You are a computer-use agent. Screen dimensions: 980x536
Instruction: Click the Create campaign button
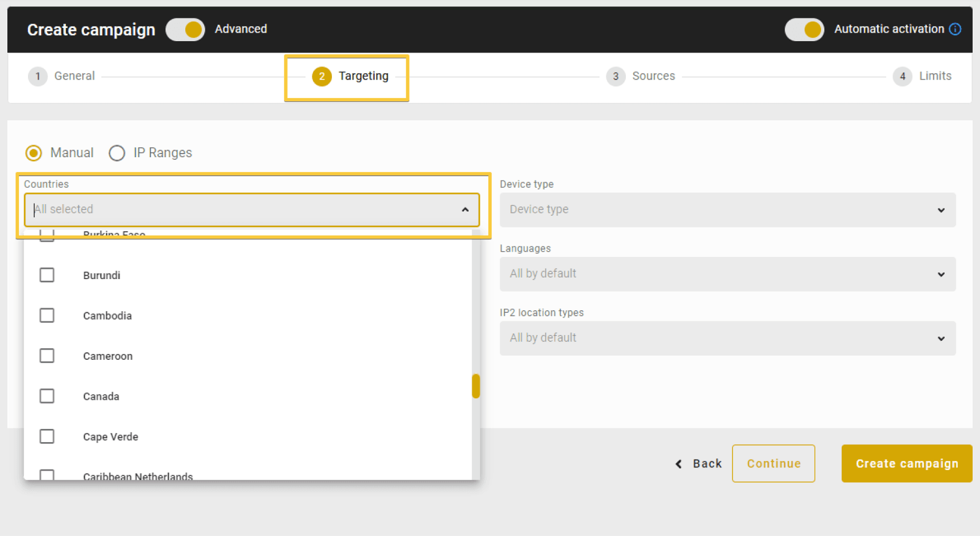click(x=906, y=463)
